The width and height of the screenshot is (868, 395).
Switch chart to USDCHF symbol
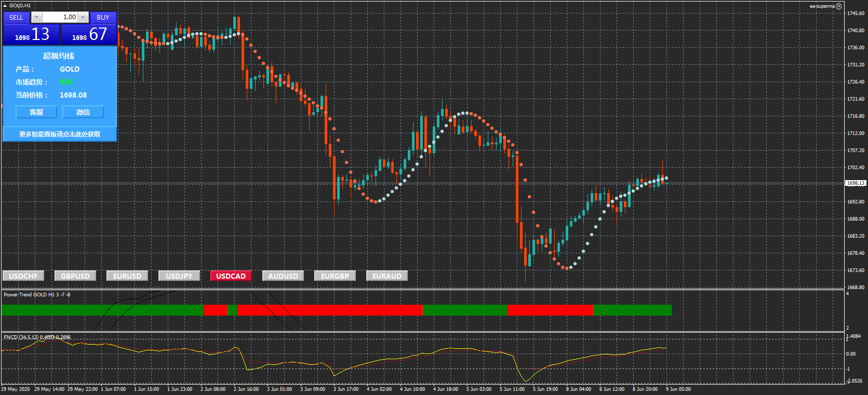click(23, 276)
